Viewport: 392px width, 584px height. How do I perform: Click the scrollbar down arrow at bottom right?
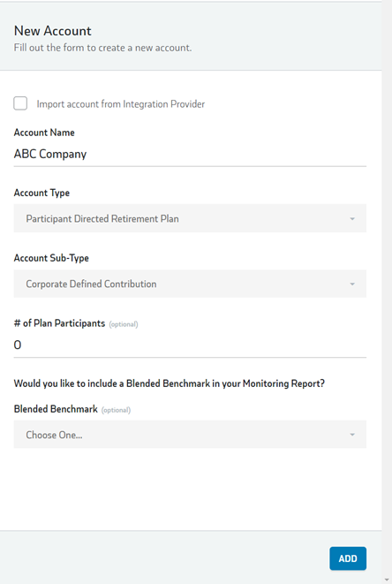pyautogui.click(x=388, y=580)
